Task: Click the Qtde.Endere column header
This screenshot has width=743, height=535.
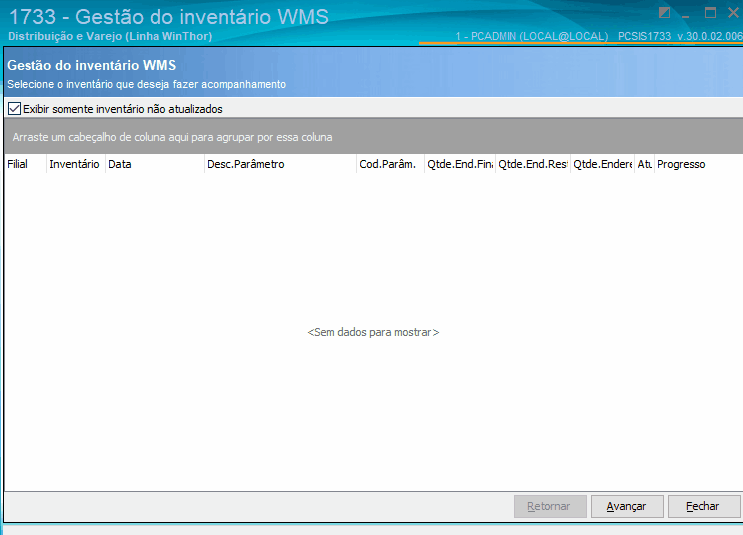Action: coord(602,164)
